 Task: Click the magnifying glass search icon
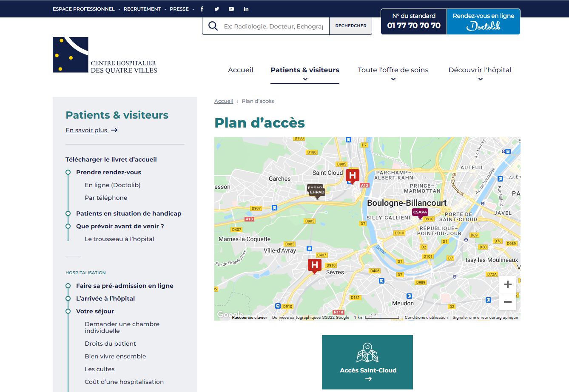[x=213, y=26]
